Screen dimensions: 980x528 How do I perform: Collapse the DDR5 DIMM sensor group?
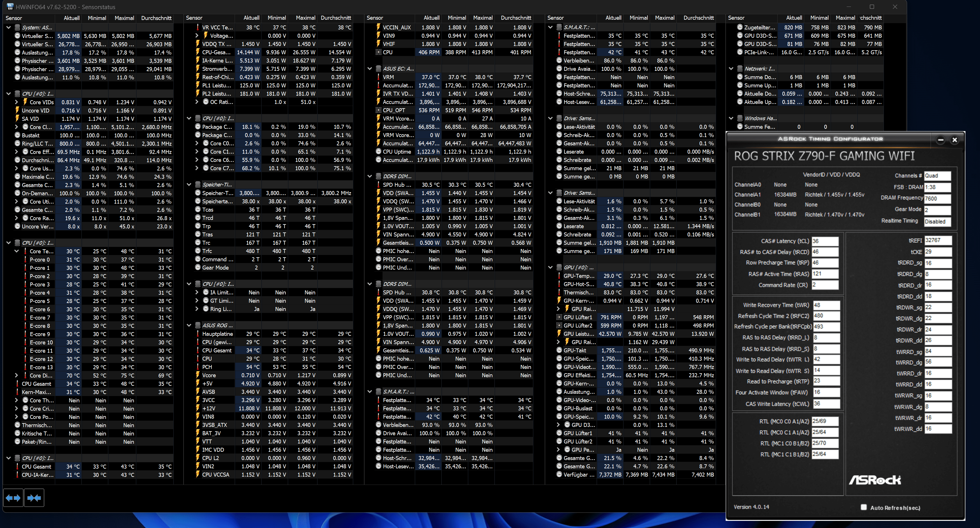coord(369,176)
